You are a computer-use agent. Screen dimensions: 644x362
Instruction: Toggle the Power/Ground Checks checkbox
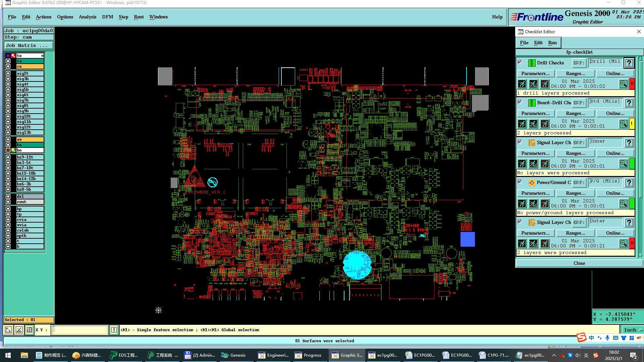pos(520,182)
